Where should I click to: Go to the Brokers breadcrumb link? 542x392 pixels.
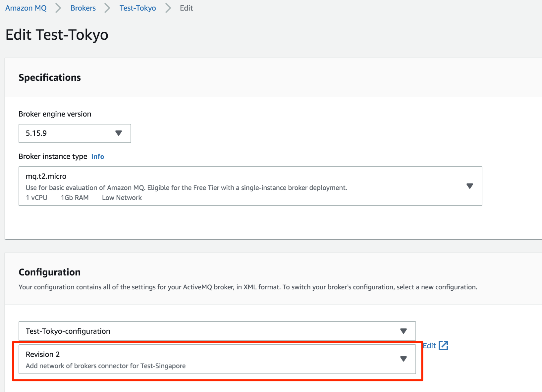pos(83,8)
